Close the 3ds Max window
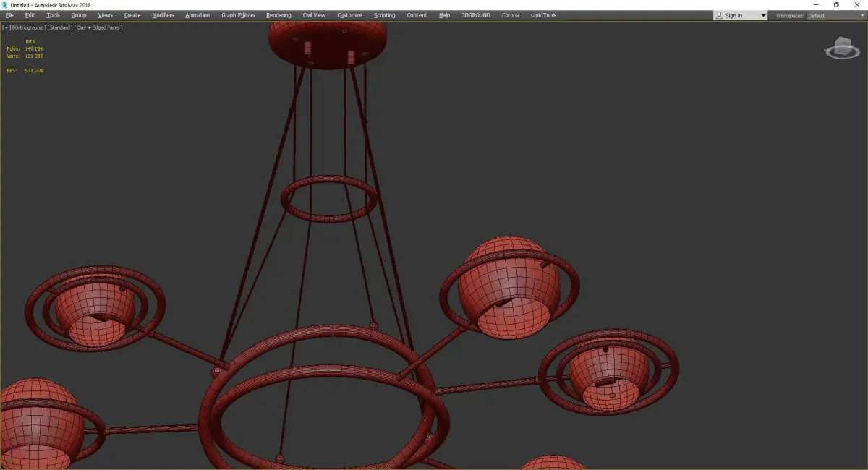Viewport: 868px width, 470px height. click(857, 4)
